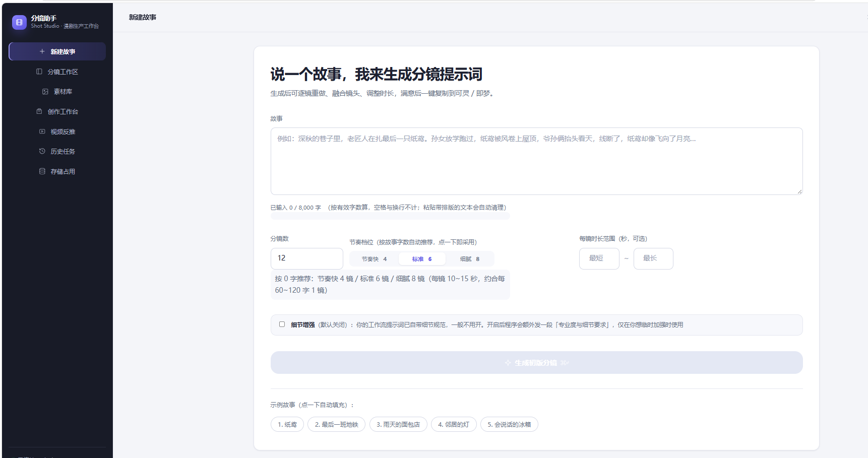Fill example story 3. 雨天的面包店
This screenshot has width=868, height=458.
pos(398,424)
